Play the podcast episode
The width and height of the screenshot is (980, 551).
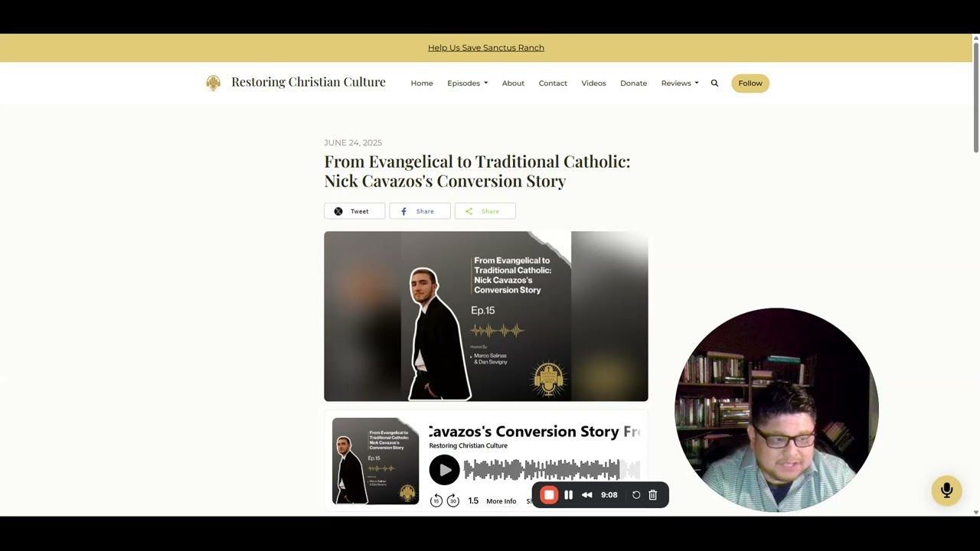(444, 470)
